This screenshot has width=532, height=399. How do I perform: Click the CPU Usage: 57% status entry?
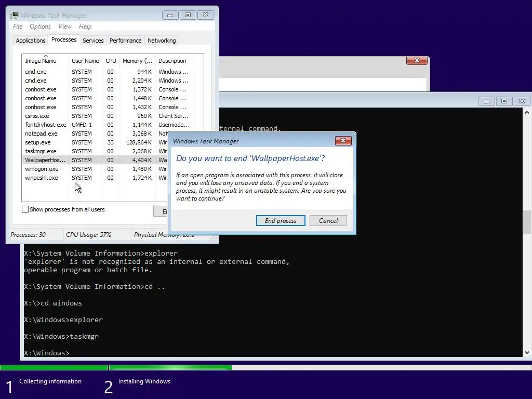click(88, 234)
